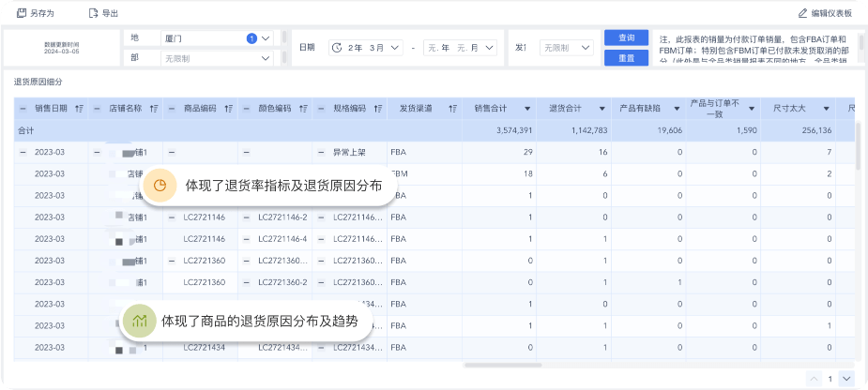Viewport: 868px width, 390px height.
Task: Expand the 发货渠道 无限制 dropdown
Action: pos(586,47)
